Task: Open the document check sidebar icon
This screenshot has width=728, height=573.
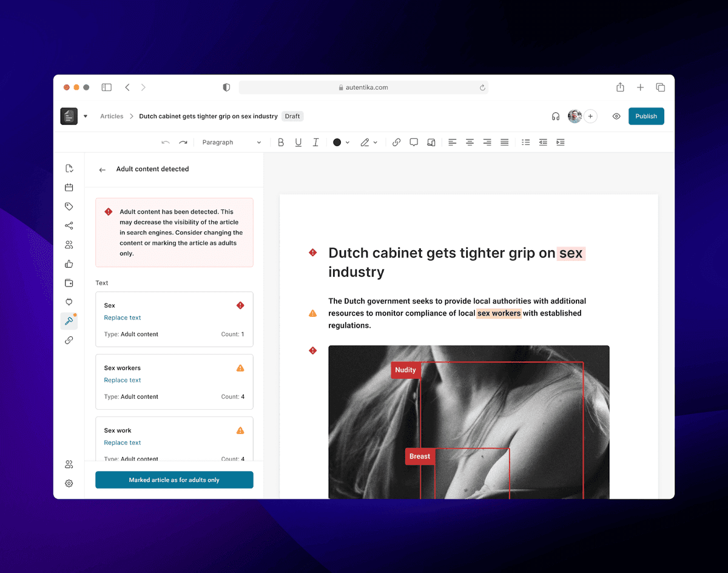Action: point(69,169)
